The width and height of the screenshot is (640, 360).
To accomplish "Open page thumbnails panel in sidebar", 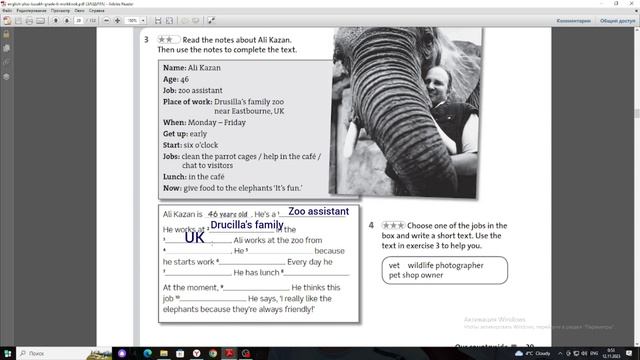I will (x=7, y=48).
